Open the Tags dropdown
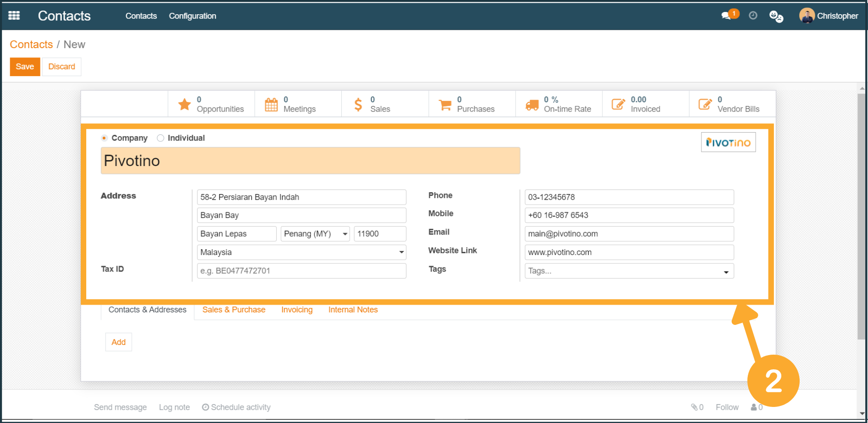The image size is (868, 423). click(x=726, y=272)
